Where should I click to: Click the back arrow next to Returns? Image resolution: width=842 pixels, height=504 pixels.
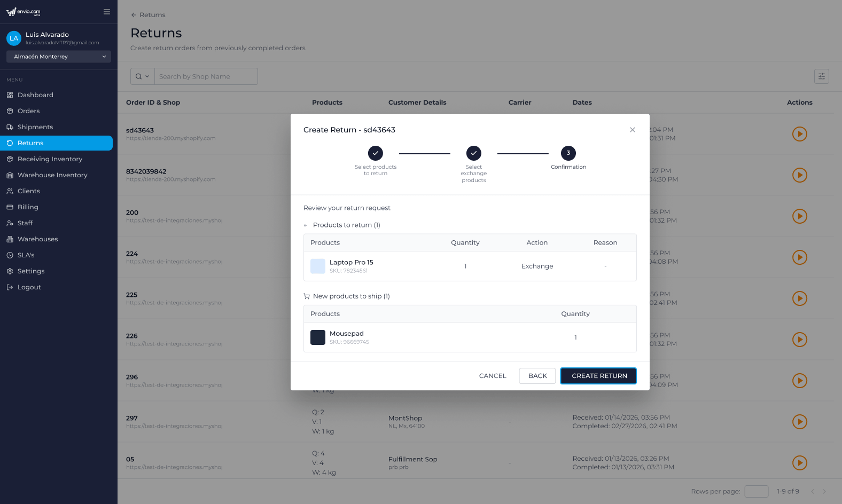pyautogui.click(x=134, y=15)
